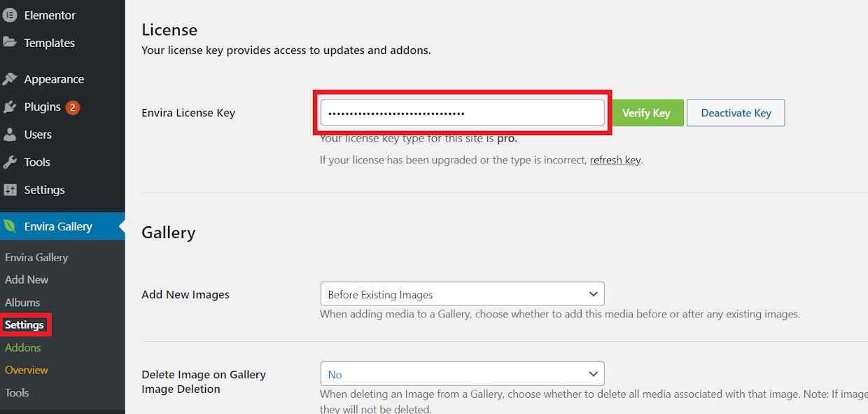Select the Envira Gallery leaf icon

click(10, 226)
